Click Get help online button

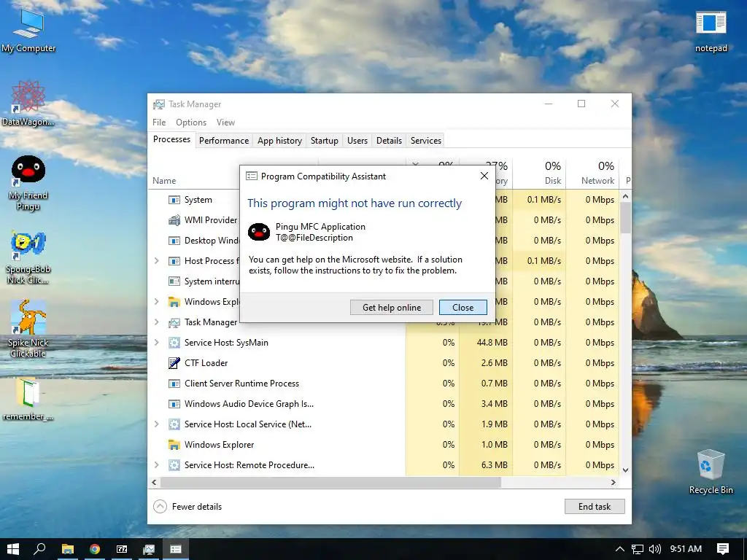coord(392,308)
